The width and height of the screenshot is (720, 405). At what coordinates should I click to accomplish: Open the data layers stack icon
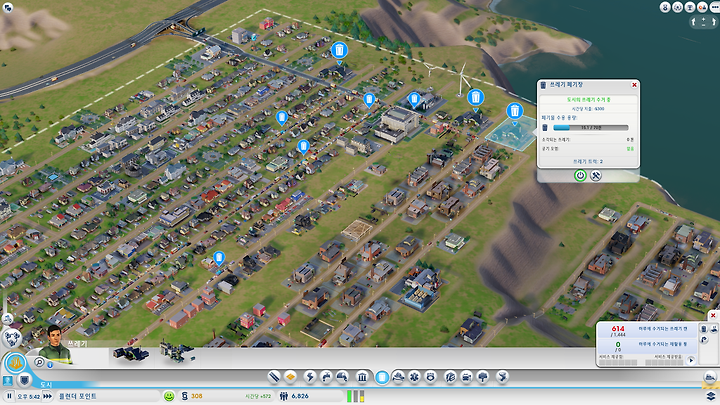click(711, 396)
